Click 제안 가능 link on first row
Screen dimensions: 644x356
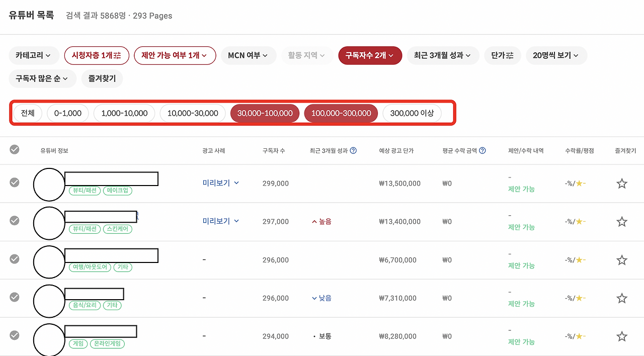coord(521,189)
